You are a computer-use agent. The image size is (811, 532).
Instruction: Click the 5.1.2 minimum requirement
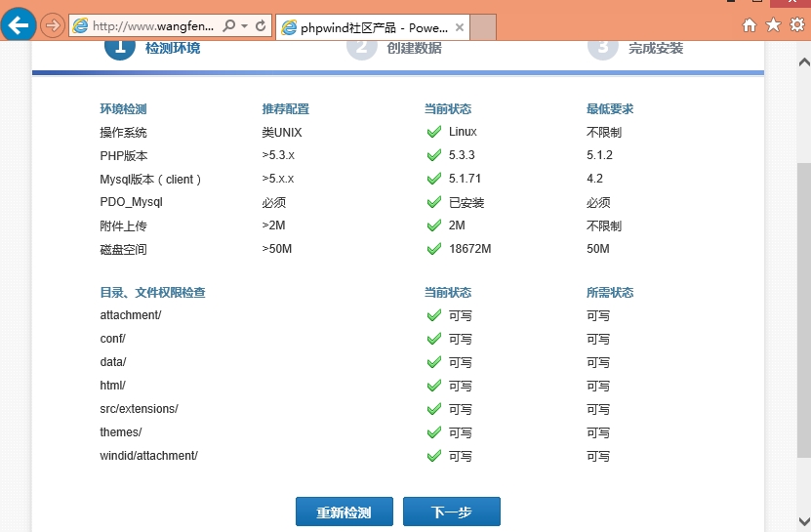[599, 155]
